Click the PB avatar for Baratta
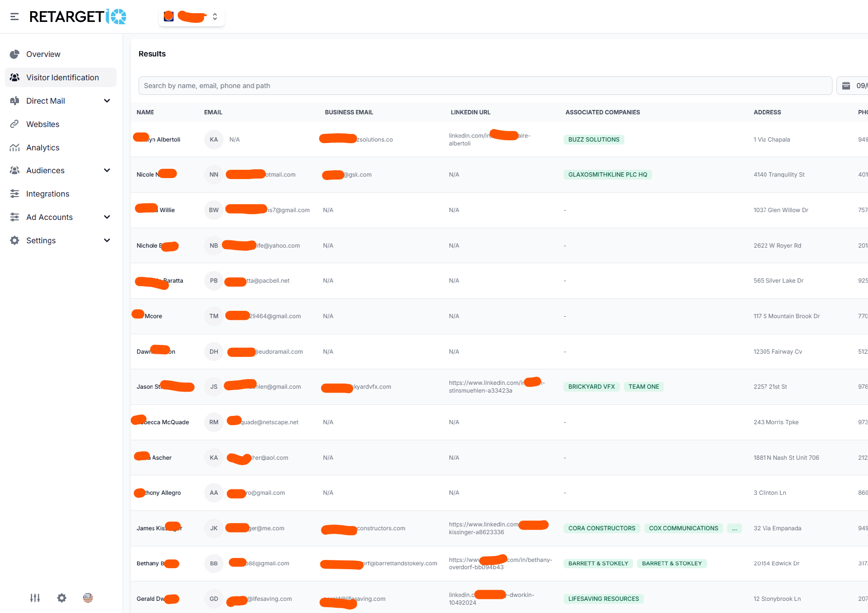Screen dimensions: 868x613 (214, 281)
